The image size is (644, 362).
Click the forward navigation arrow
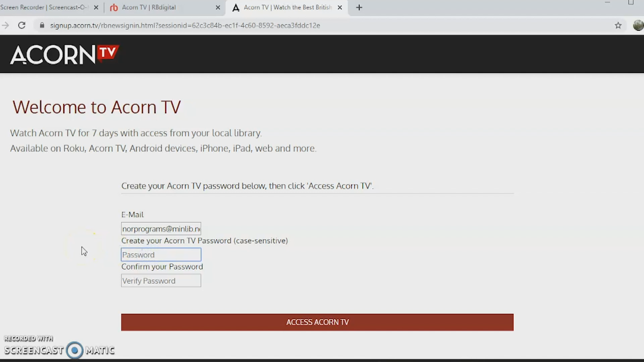(x=5, y=25)
